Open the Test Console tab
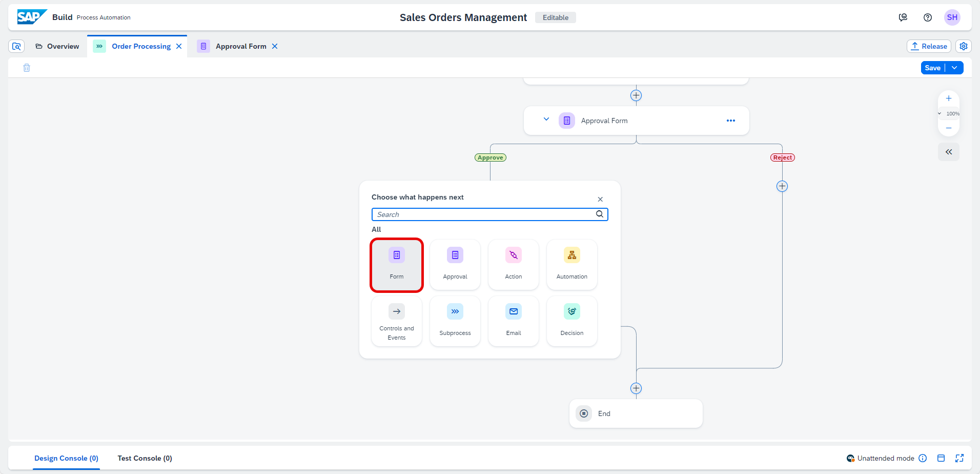This screenshot has height=474, width=980. click(x=145, y=458)
